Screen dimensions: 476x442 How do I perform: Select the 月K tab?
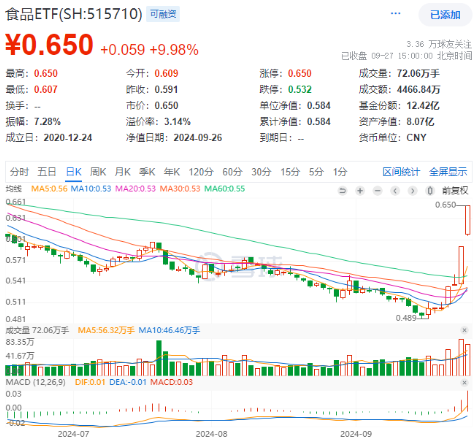(123, 172)
